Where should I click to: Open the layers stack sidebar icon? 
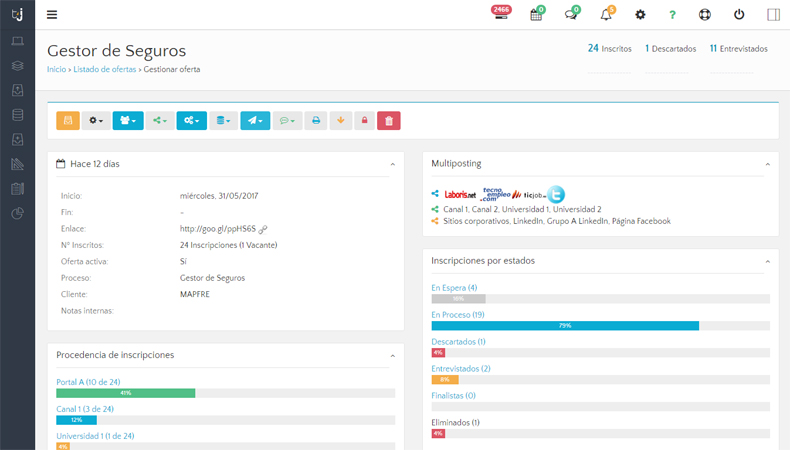coord(18,66)
